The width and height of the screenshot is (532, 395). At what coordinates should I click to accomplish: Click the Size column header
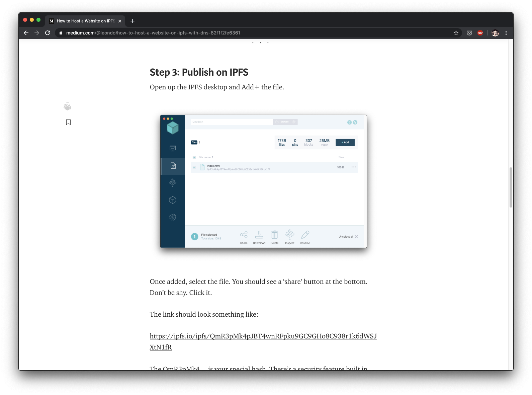pos(341,157)
